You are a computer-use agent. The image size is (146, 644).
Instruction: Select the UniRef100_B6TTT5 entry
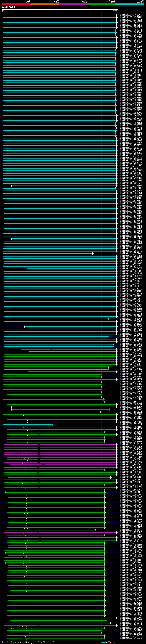pos(131,286)
